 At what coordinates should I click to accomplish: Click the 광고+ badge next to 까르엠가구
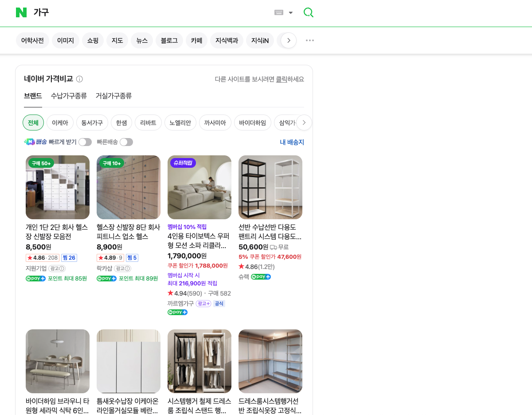pyautogui.click(x=203, y=304)
